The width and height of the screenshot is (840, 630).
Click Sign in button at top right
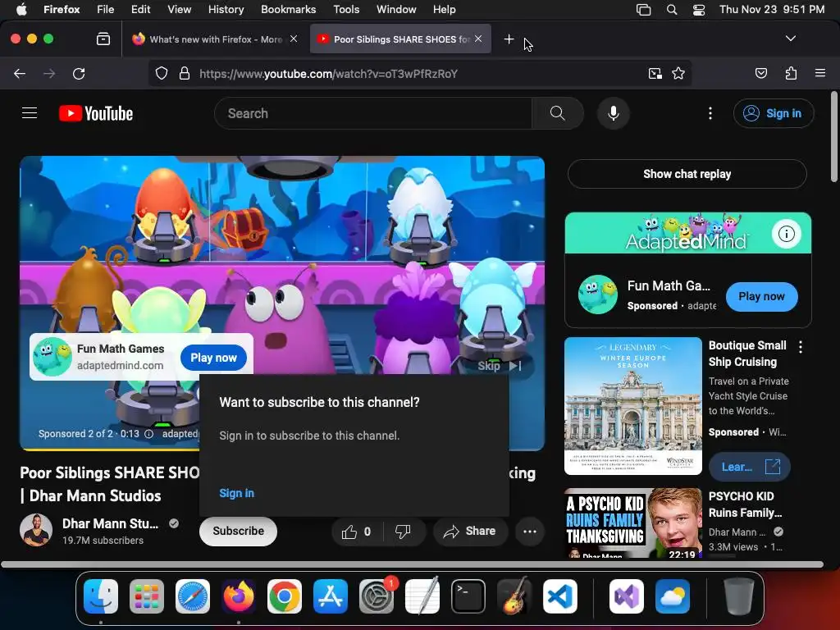774,113
